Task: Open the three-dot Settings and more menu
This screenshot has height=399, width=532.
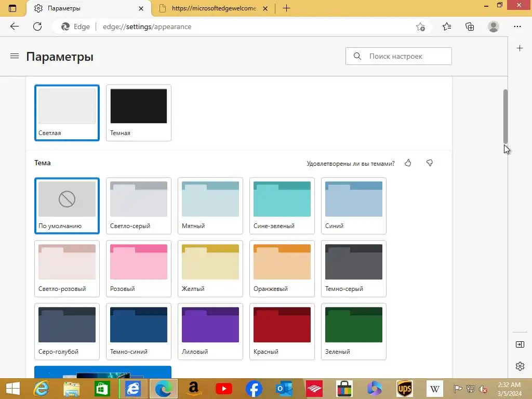Action: pos(517,26)
